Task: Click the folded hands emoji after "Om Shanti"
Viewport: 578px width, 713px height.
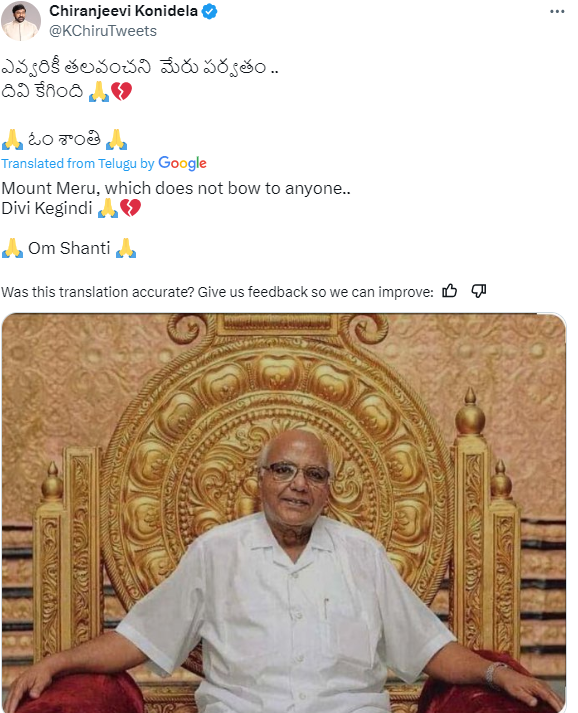Action: 126,248
